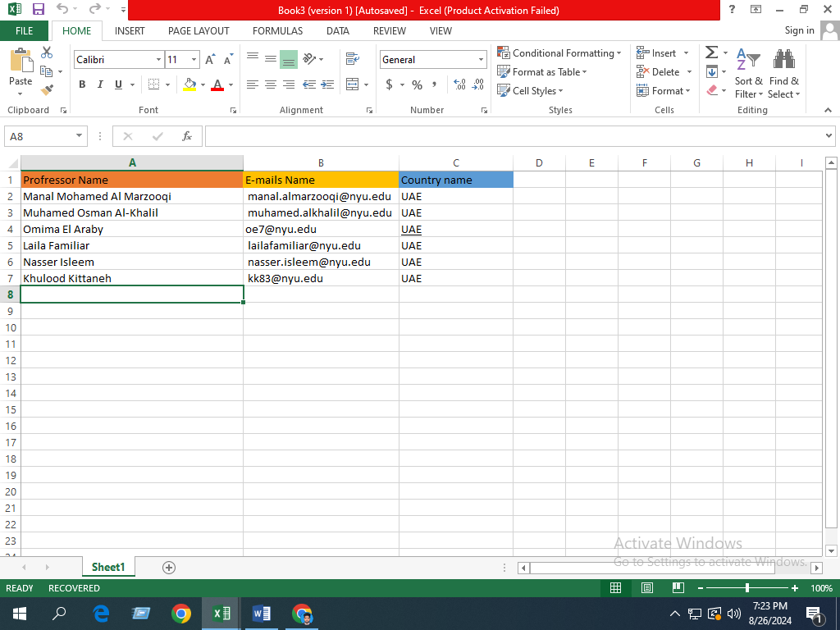The image size is (840, 630).
Task: Cut selection with the scissors icon
Action: [x=47, y=52]
